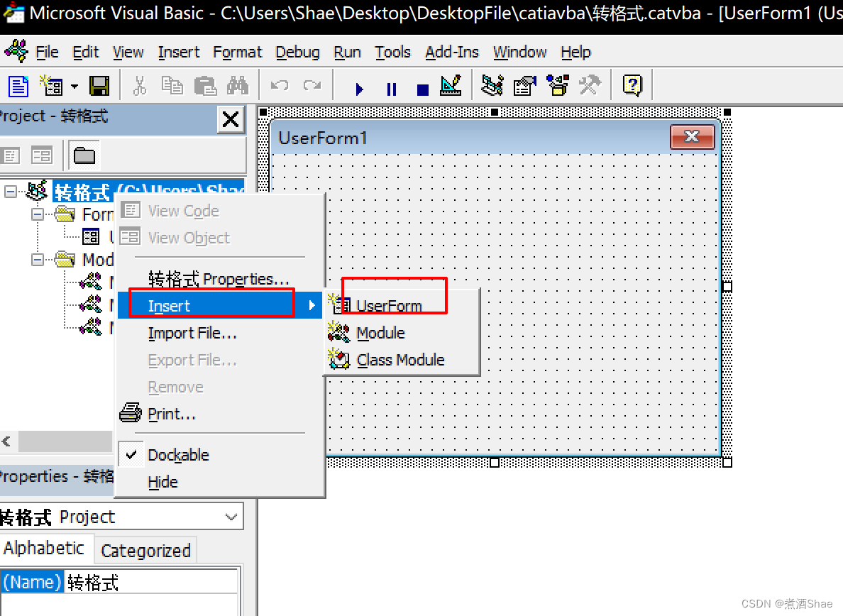Open Properties Window toolbar icon

(x=524, y=86)
